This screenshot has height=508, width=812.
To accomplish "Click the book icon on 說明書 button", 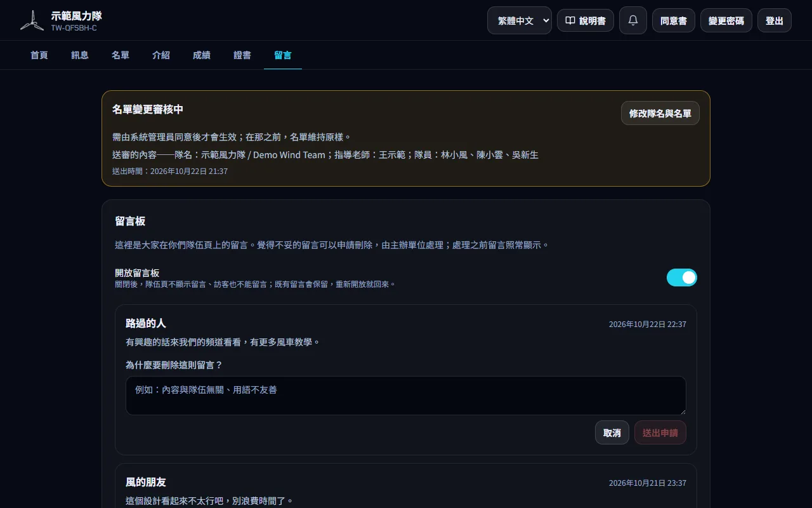I will pos(570,20).
